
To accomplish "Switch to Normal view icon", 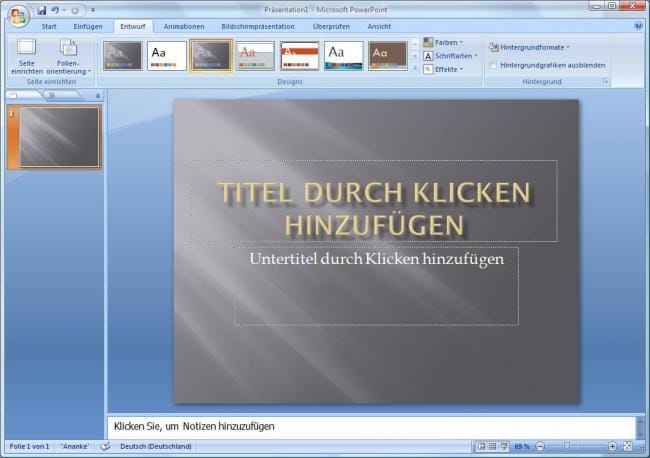I will [481, 446].
